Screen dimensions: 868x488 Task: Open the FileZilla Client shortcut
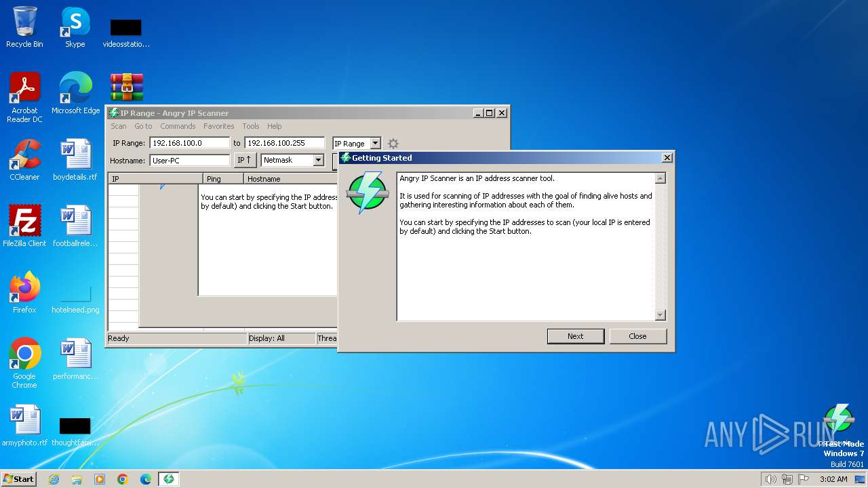coord(24,226)
